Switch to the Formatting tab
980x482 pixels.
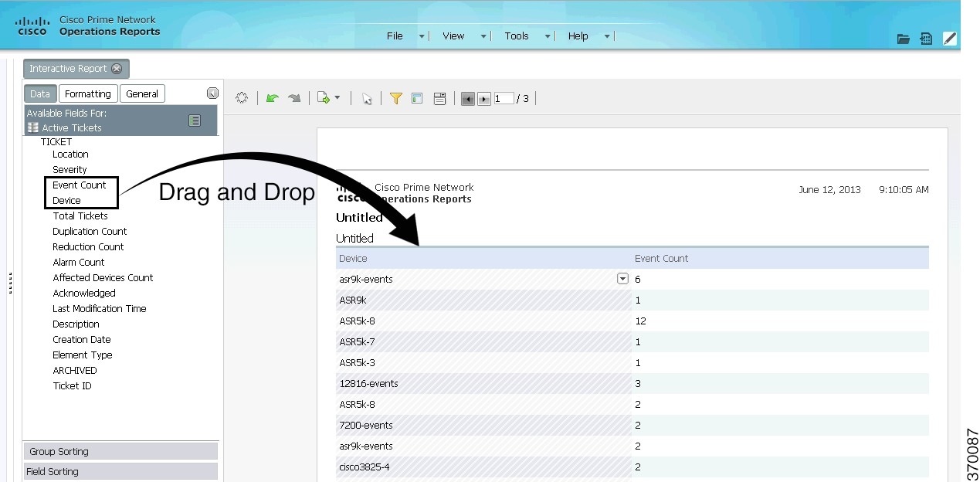click(87, 93)
